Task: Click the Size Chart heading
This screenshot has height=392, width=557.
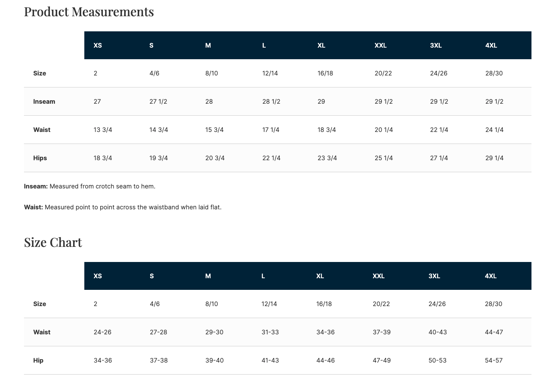Action: [x=53, y=243]
